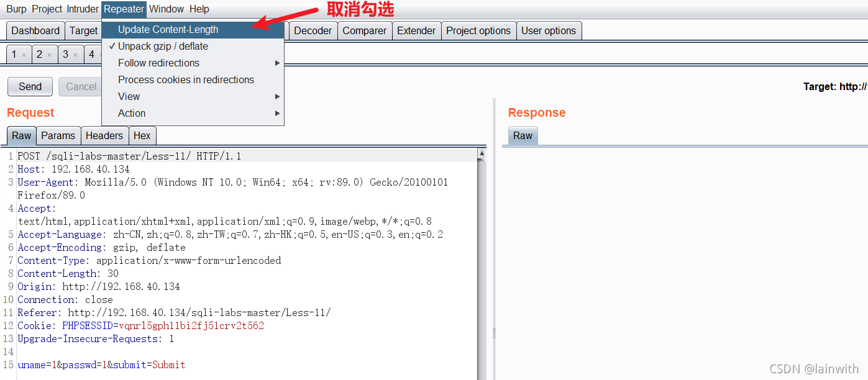
Task: Show the Request Headers view
Action: tap(104, 136)
